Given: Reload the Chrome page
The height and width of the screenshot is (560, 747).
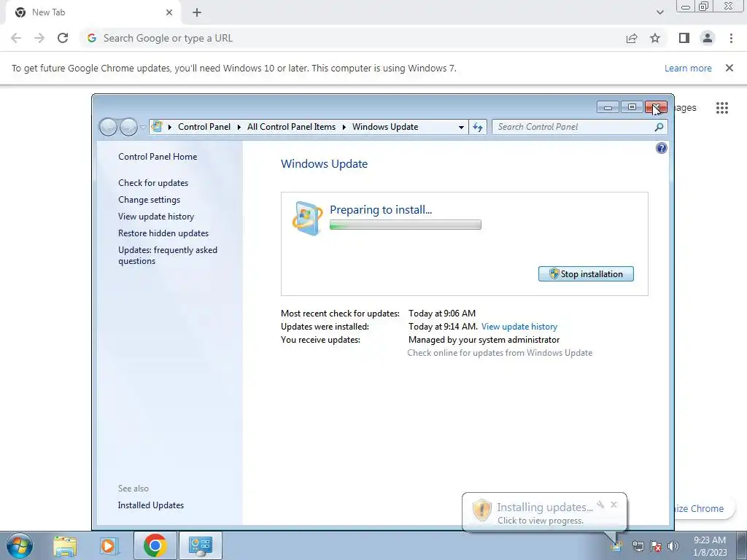Looking at the screenshot, I should [x=63, y=38].
